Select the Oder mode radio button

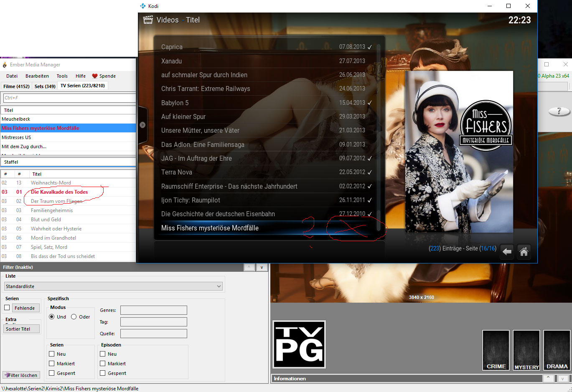point(74,317)
